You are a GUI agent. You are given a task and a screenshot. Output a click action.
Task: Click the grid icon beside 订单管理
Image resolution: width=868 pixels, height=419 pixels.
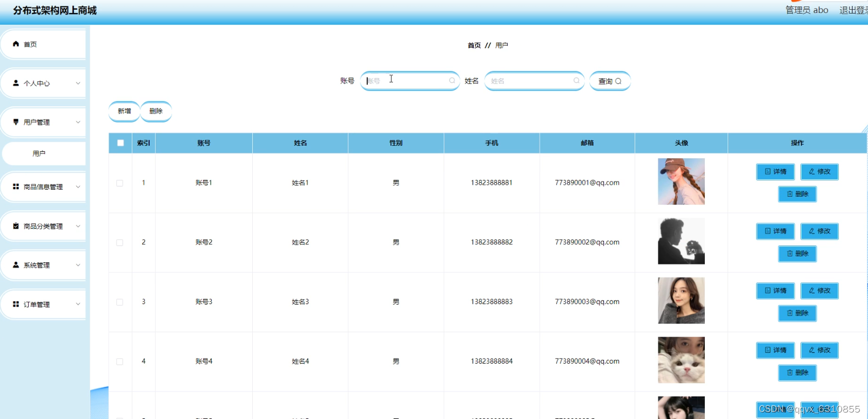pyautogui.click(x=16, y=304)
